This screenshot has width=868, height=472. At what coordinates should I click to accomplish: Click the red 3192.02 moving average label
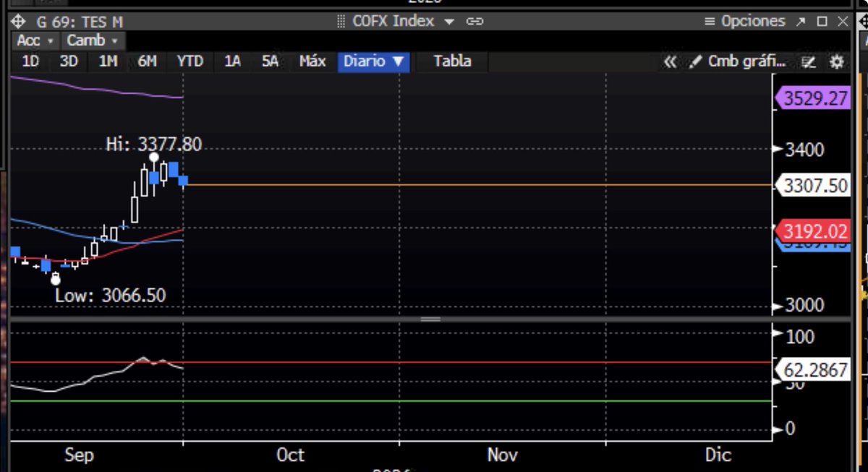813,231
